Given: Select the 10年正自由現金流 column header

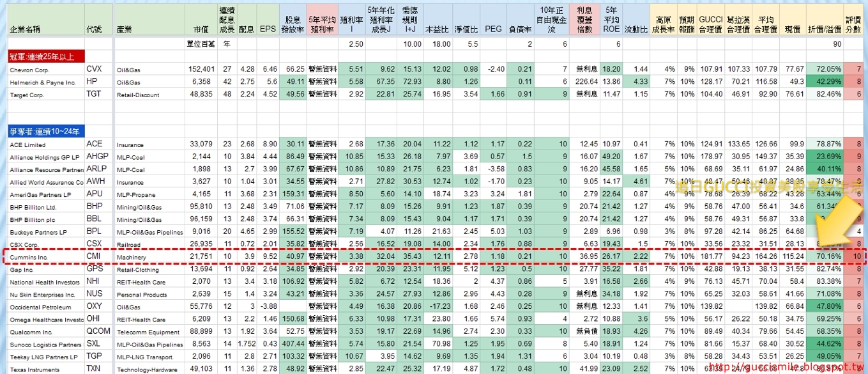Looking at the screenshot, I should (x=551, y=20).
